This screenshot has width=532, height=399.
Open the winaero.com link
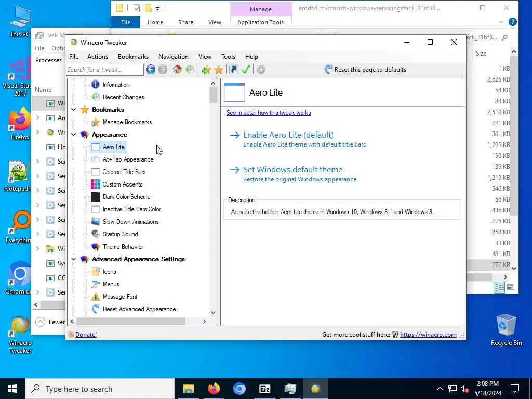pos(428,335)
